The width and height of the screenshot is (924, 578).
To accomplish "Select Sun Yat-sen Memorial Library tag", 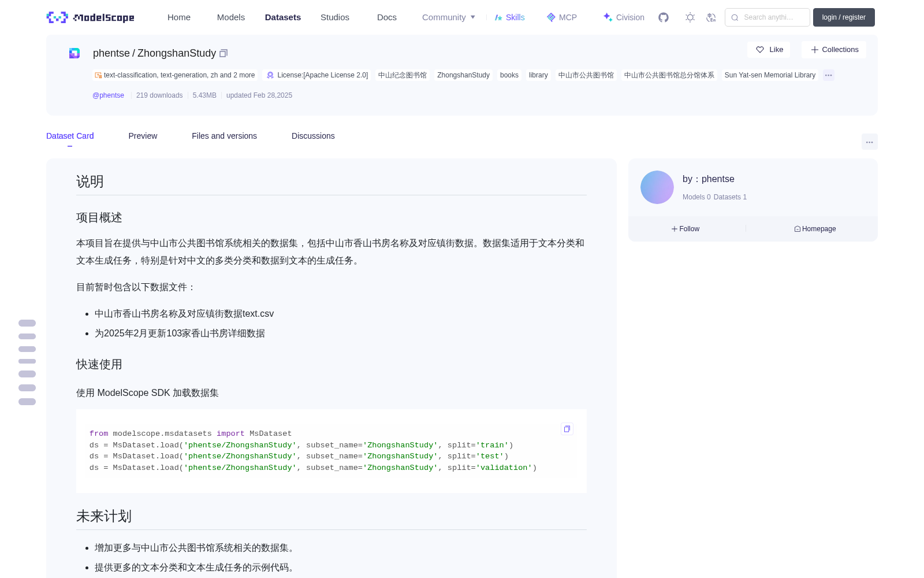I will click(770, 75).
